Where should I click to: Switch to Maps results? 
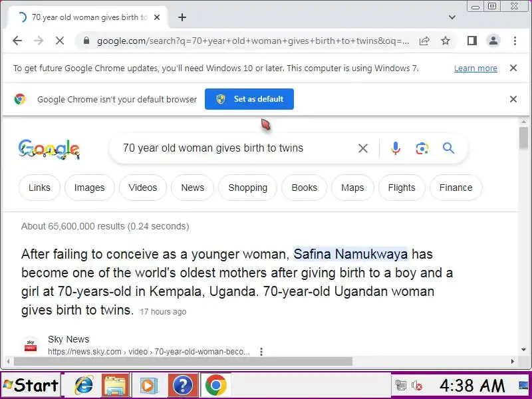click(x=352, y=188)
